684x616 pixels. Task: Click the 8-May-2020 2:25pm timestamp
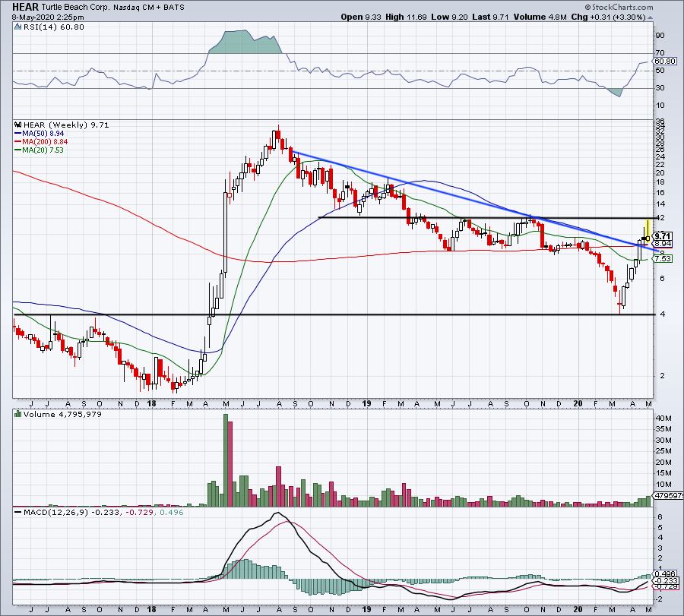tap(48, 17)
